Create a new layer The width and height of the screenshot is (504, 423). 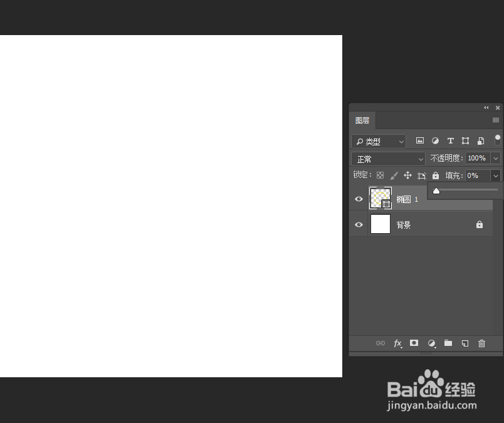pyautogui.click(x=465, y=343)
